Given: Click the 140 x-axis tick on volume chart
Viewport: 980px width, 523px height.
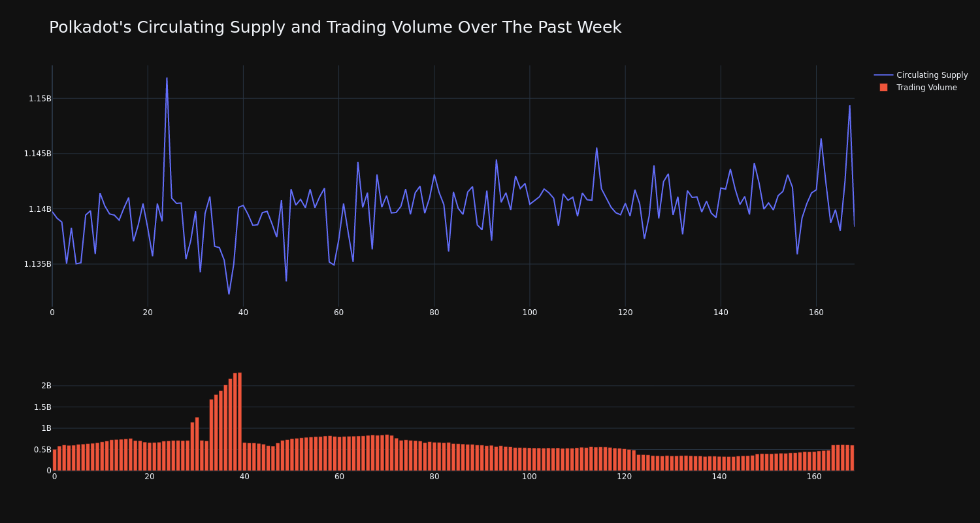Looking at the screenshot, I should pyautogui.click(x=719, y=477).
